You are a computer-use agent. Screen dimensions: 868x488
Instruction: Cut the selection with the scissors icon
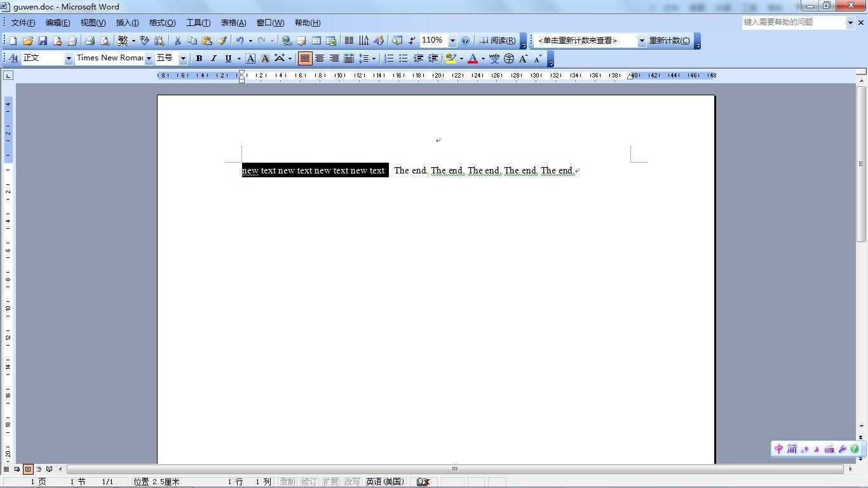click(x=177, y=41)
